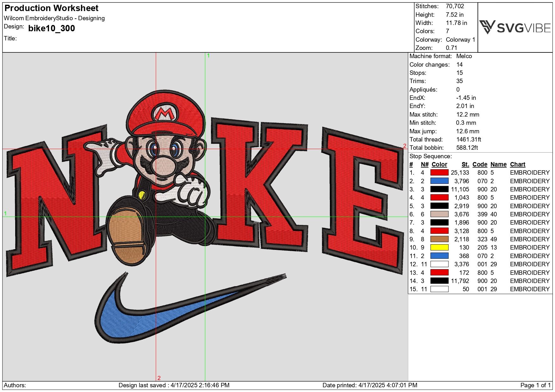Click the Min stitch value '0.3 mm'
The height and width of the screenshot is (392, 555).
466,123
